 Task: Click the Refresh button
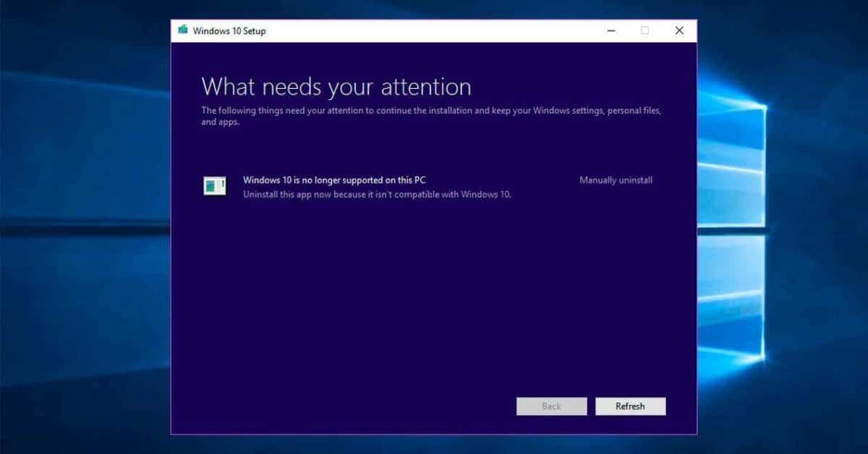630,406
